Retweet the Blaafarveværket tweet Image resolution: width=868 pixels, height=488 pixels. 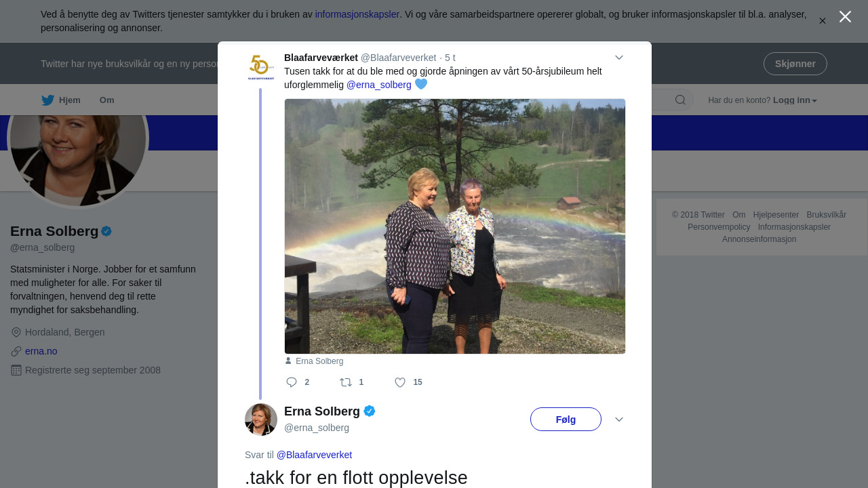[x=346, y=382]
